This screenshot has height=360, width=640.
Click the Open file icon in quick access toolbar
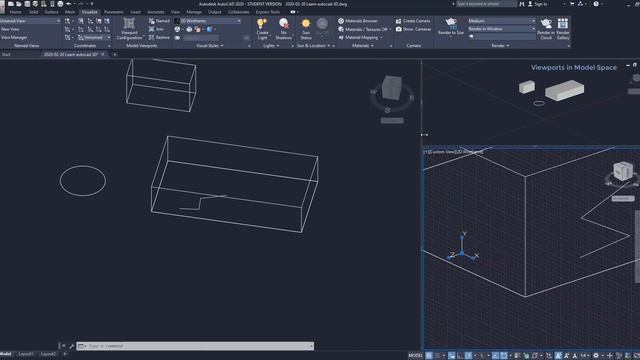tap(19, 4)
